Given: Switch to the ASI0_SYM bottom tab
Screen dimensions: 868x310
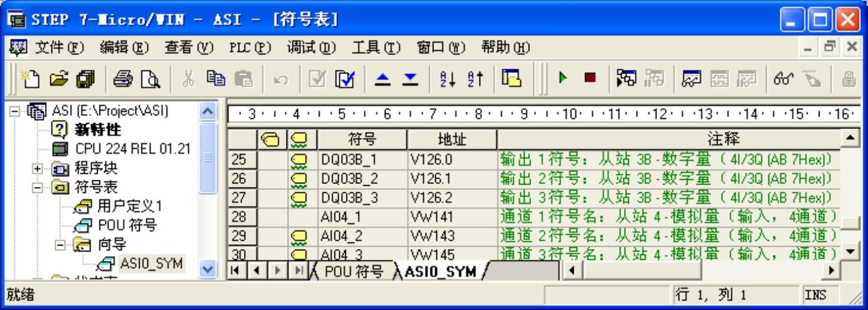Looking at the screenshot, I should tap(441, 272).
